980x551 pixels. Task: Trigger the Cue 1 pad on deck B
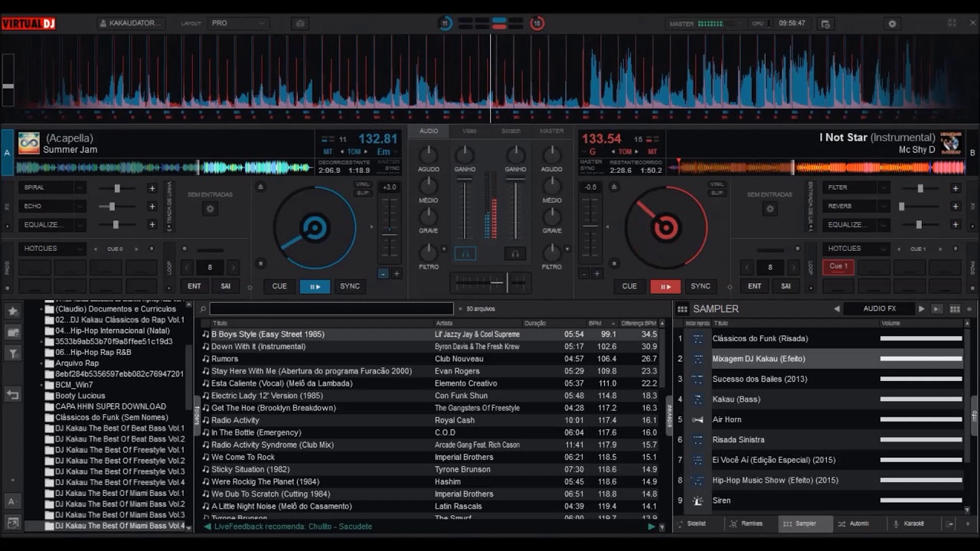(838, 267)
